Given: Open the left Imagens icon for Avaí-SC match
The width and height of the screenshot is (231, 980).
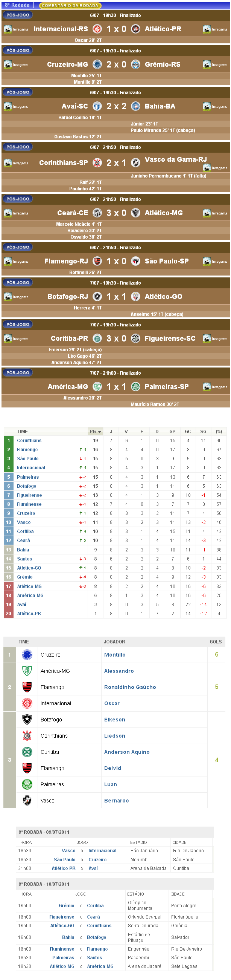Looking at the screenshot, I should click(16, 107).
